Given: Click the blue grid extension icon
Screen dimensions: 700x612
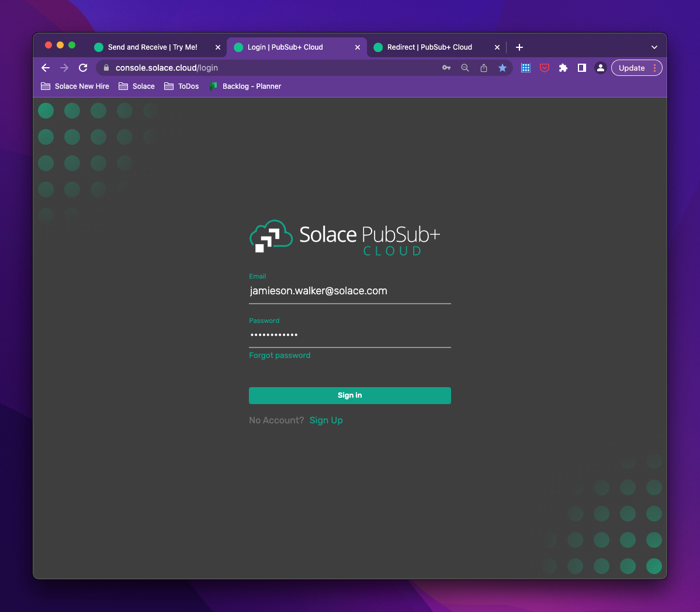Looking at the screenshot, I should pyautogui.click(x=525, y=68).
